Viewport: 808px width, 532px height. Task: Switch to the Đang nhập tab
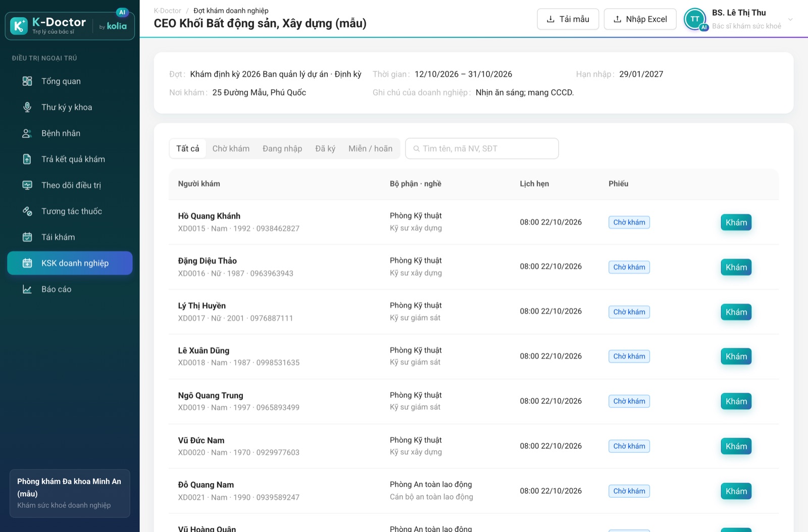click(x=282, y=148)
